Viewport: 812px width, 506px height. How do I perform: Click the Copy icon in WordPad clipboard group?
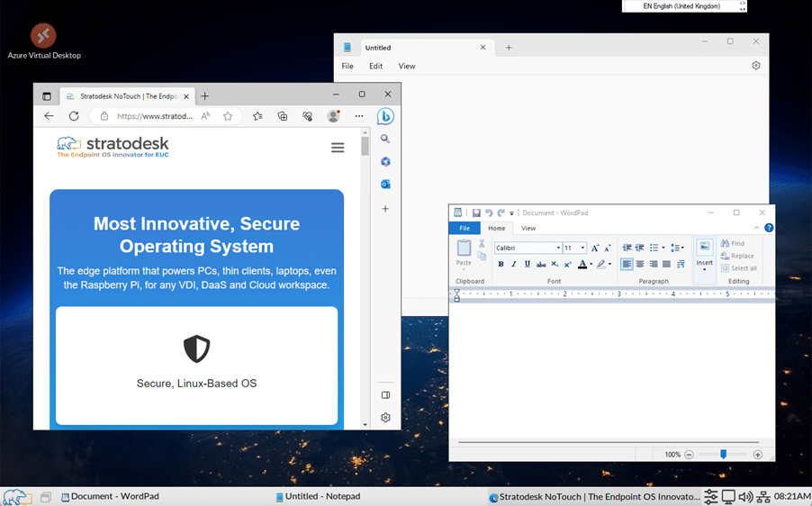[482, 256]
